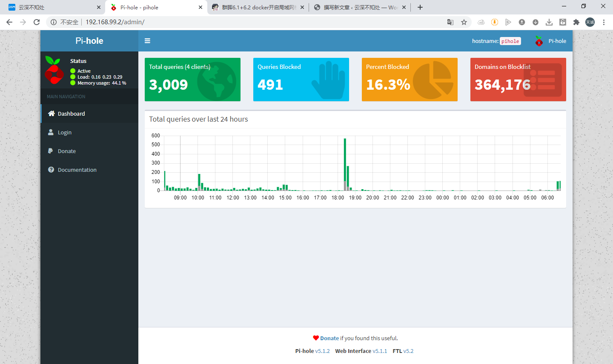Screen dimensions: 613x364
Task: Open the Web Interface v5.1.1 version link
Action: (x=380, y=351)
